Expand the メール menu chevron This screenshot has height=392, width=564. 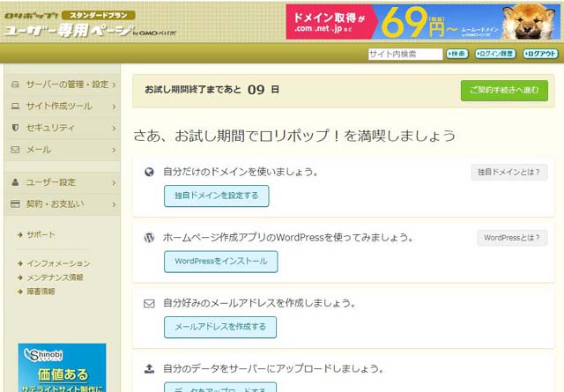[114, 150]
